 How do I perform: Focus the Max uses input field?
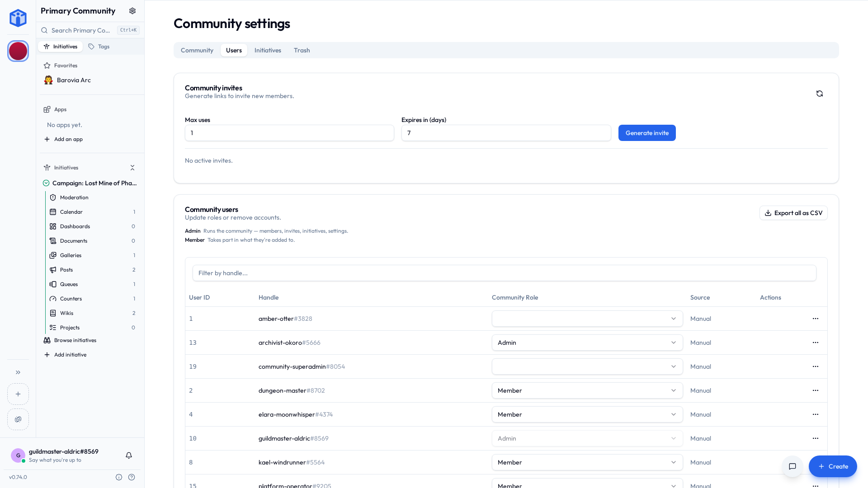[289, 133]
